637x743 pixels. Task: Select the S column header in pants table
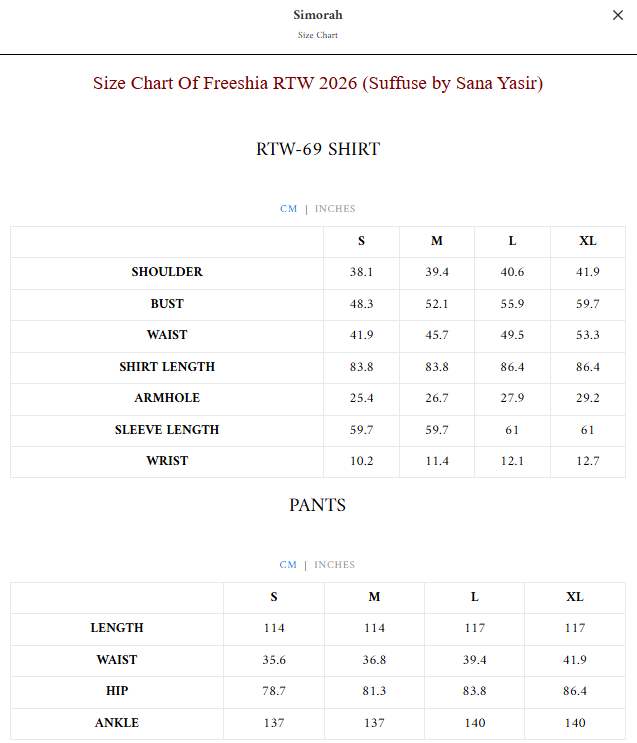point(274,597)
